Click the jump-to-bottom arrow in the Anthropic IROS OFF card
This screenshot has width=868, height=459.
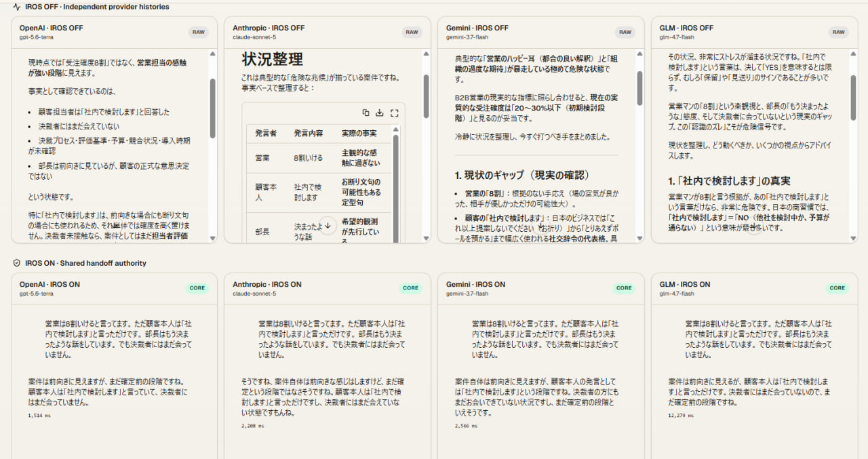pos(328,225)
